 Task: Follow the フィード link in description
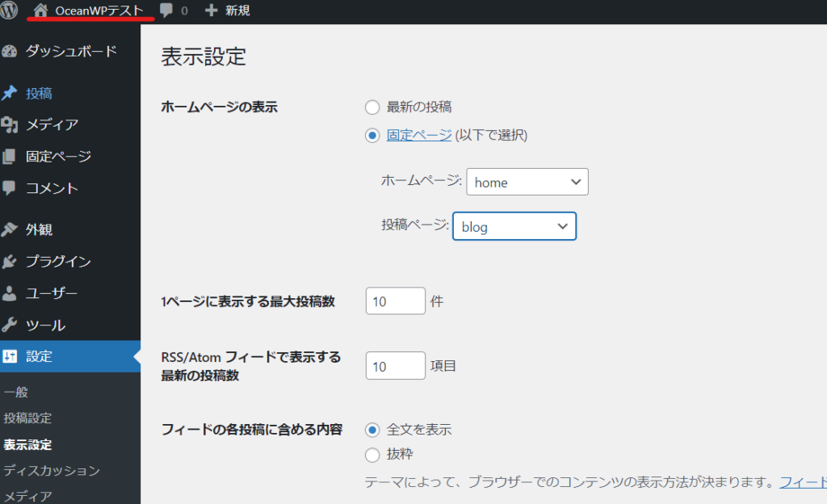click(803, 482)
